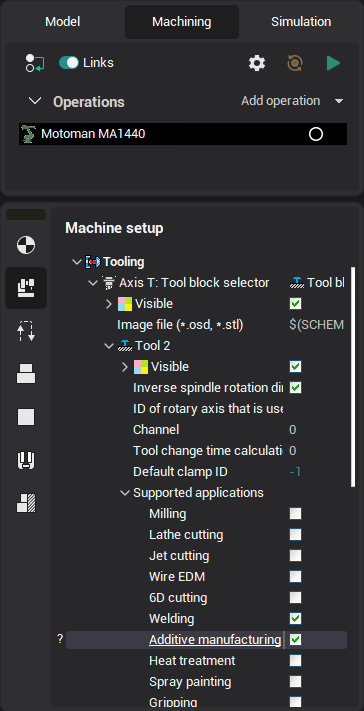Enable the Spray painting checkbox
This screenshot has height=711, width=364.
point(296,682)
